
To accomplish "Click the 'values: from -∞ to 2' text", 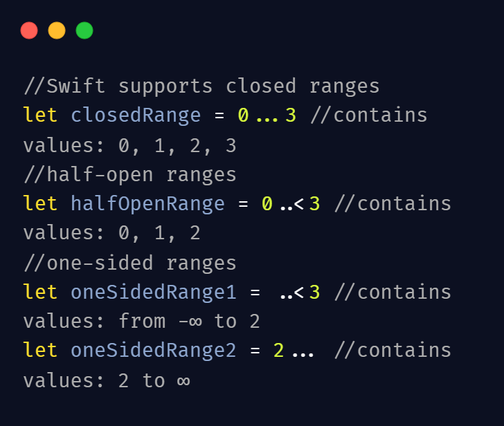I will click(141, 321).
